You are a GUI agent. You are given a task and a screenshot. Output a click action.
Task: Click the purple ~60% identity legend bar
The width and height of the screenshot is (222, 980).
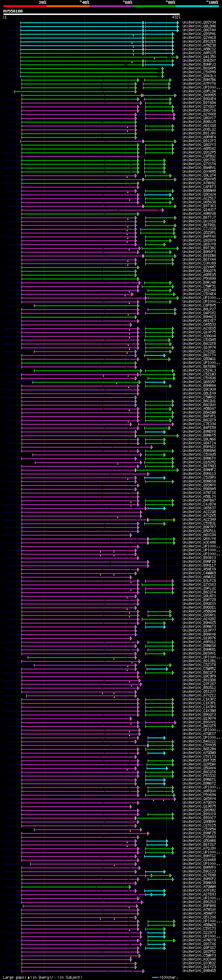point(111,6)
